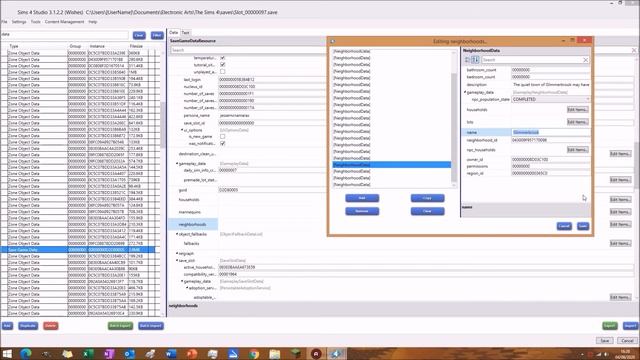
Task: Click the green Batch Export button
Action: click(x=120, y=326)
